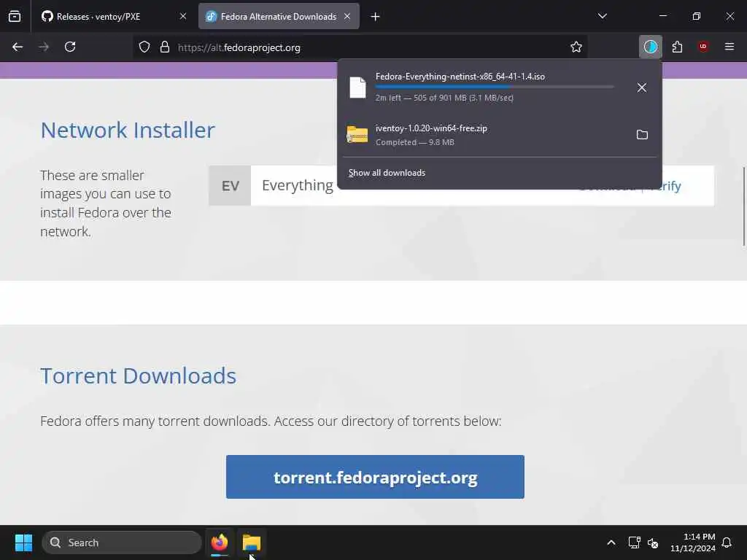Click the Fedora ISO file icon
Viewport: 747px width, 560px height.
357,87
